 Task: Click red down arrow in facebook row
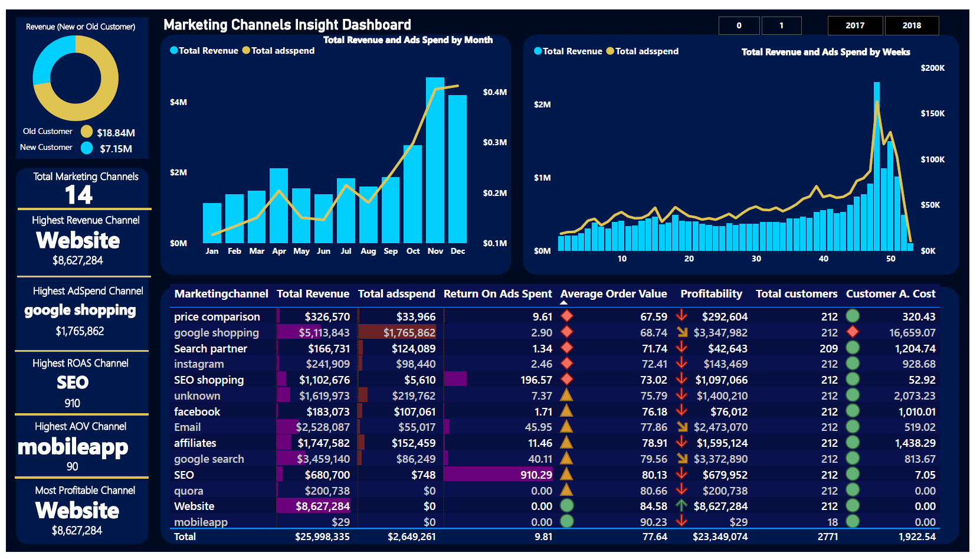tap(681, 411)
